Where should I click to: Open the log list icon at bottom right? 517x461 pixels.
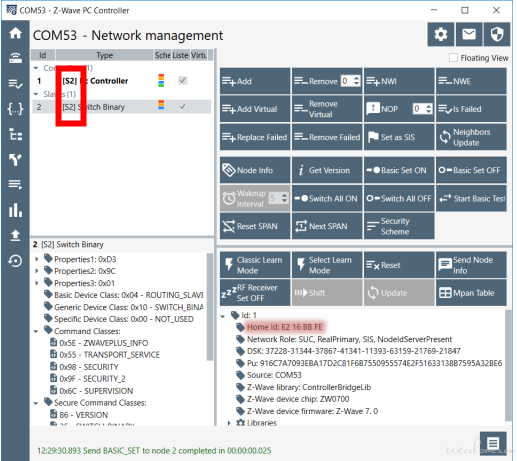(493, 444)
